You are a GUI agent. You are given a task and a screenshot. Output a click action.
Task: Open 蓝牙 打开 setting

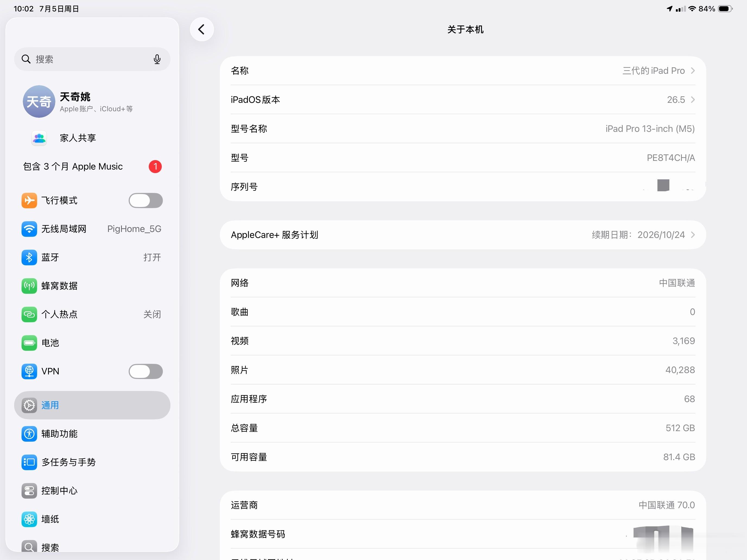click(92, 257)
